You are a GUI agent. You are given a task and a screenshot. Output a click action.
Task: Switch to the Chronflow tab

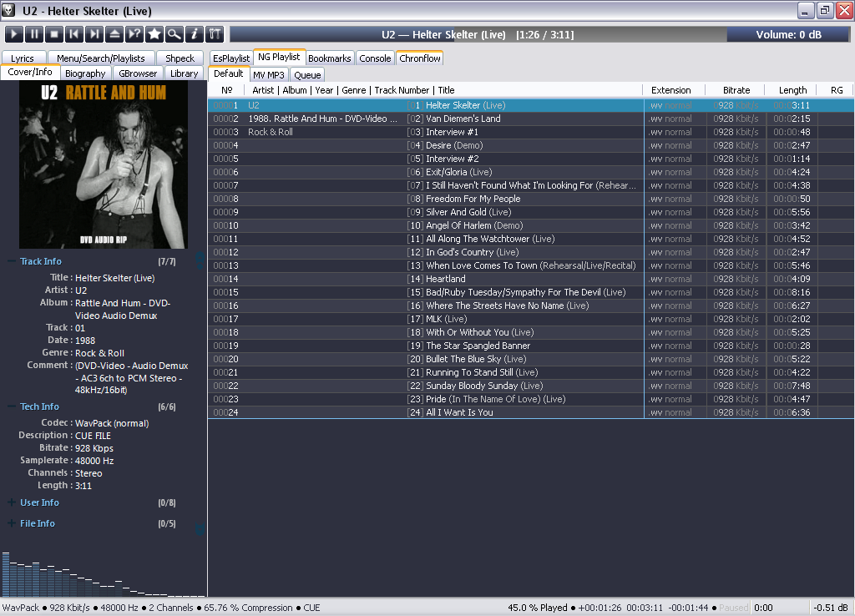coord(420,58)
